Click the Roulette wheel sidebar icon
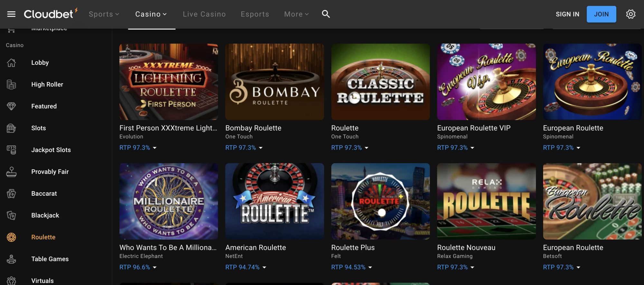The height and width of the screenshot is (285, 644). pyautogui.click(x=11, y=237)
